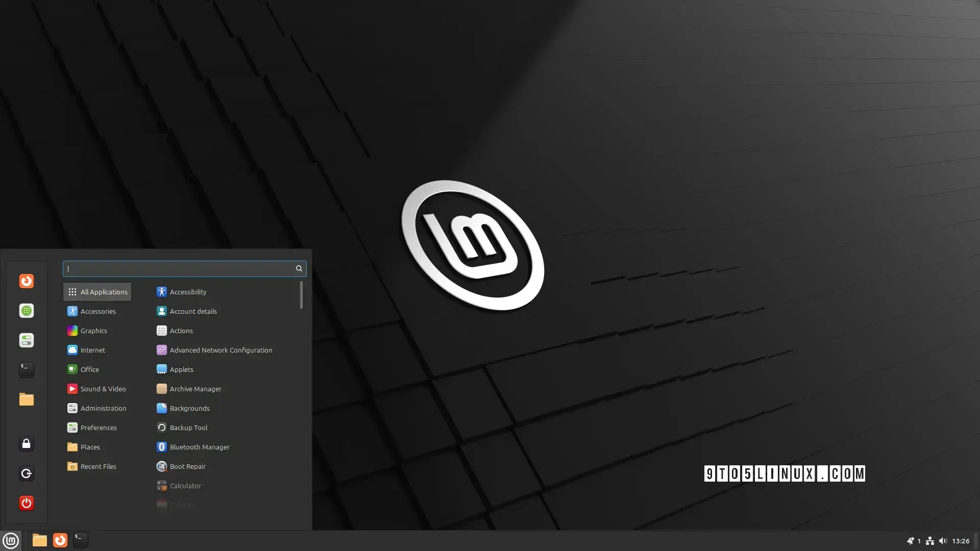The height and width of the screenshot is (551, 980).
Task: Select the Accessibility settings entry
Action: (188, 291)
